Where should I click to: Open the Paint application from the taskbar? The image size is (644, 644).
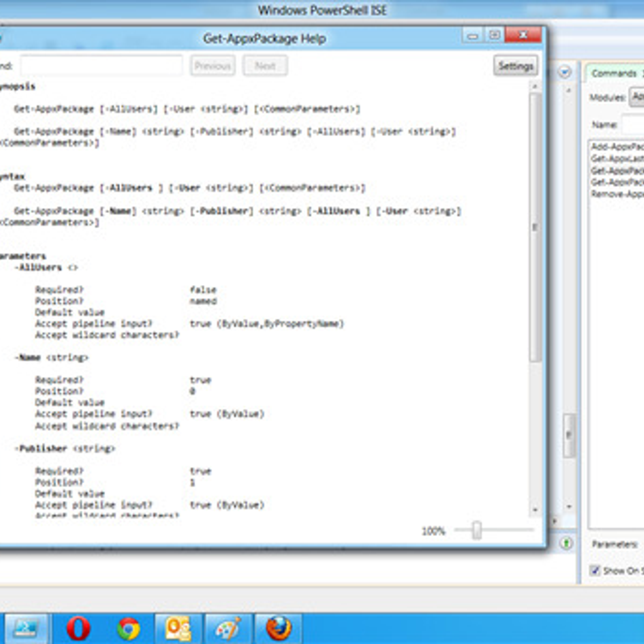228,628
